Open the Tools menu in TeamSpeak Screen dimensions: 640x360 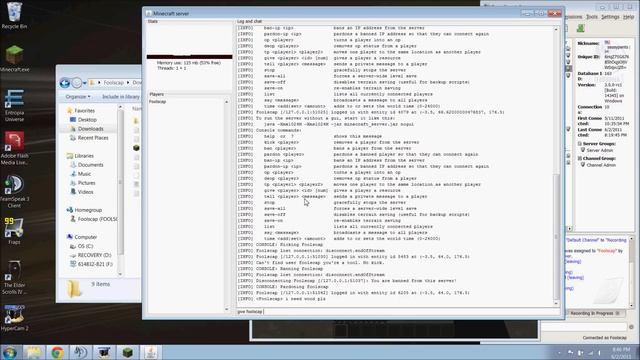(592, 17)
